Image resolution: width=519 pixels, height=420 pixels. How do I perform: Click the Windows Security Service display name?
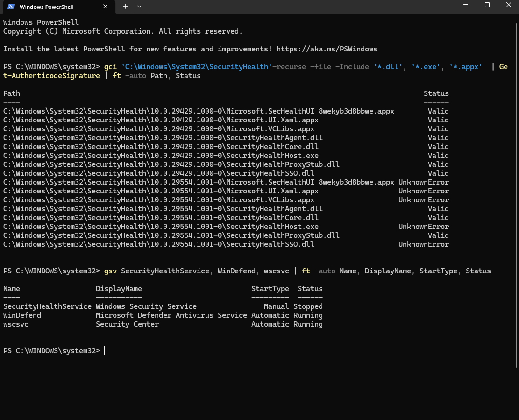pyautogui.click(x=146, y=306)
